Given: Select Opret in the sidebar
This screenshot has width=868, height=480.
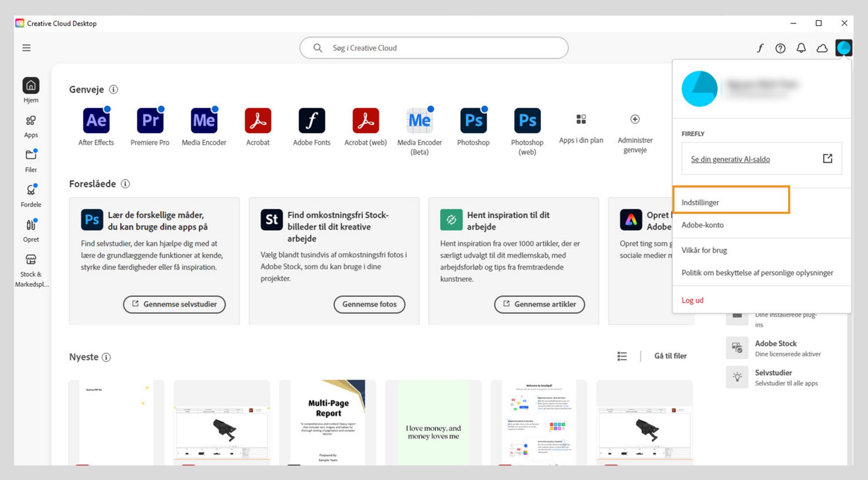Looking at the screenshot, I should (31, 231).
